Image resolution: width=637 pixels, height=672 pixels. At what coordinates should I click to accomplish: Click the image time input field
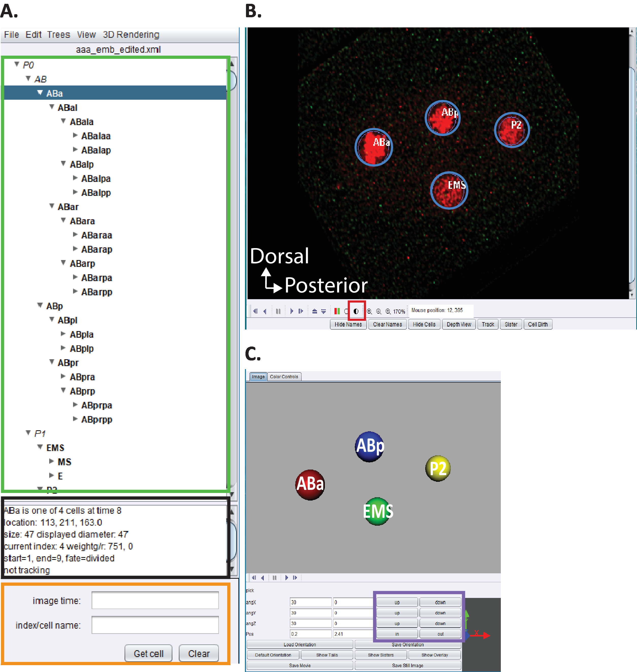point(155,600)
